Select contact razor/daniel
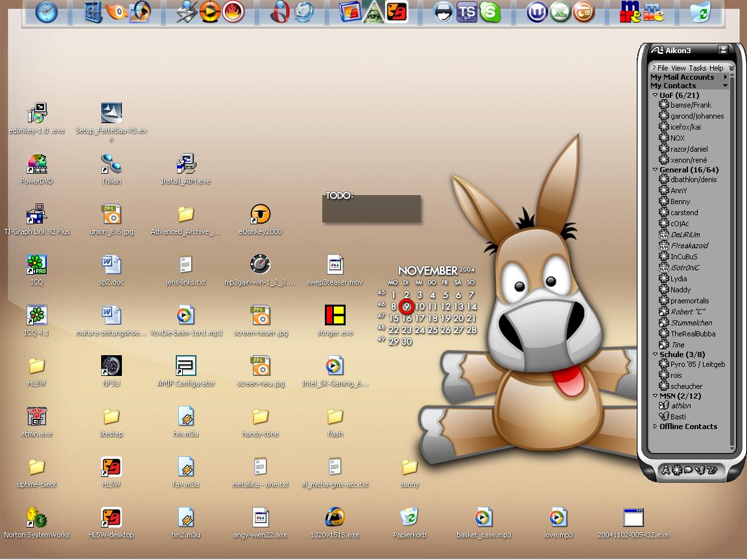747x560 pixels. tap(683, 149)
